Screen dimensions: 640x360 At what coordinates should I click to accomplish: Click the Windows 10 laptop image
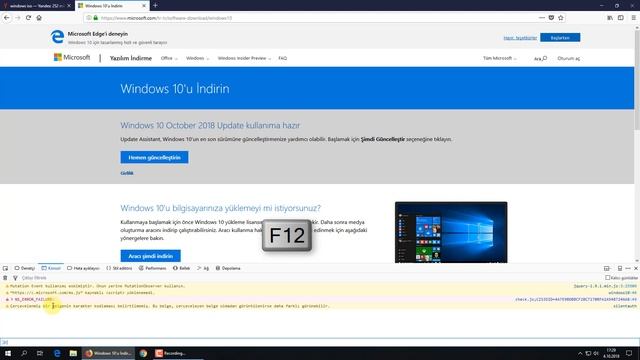click(x=451, y=232)
